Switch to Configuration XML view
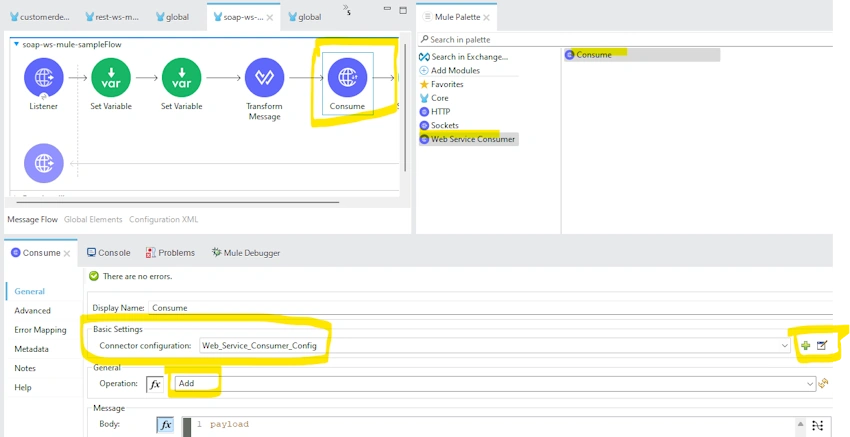 (x=163, y=220)
